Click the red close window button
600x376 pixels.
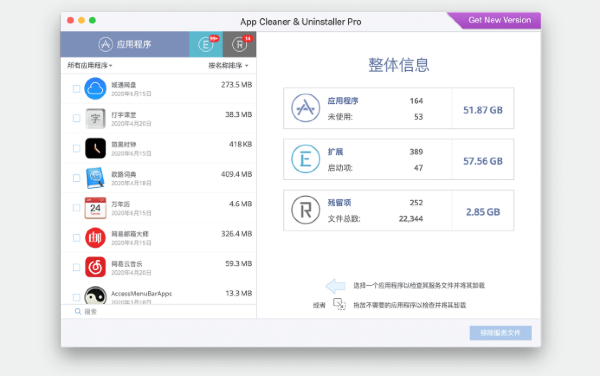[x=70, y=20]
